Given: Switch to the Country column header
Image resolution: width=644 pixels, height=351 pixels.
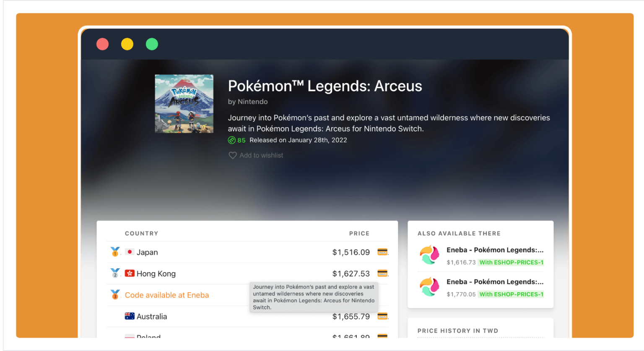Looking at the screenshot, I should [x=141, y=233].
